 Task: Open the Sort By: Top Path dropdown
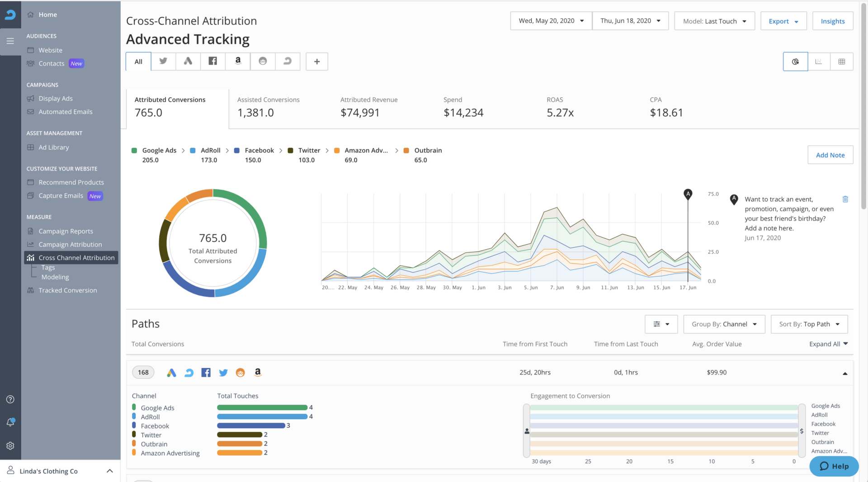809,324
